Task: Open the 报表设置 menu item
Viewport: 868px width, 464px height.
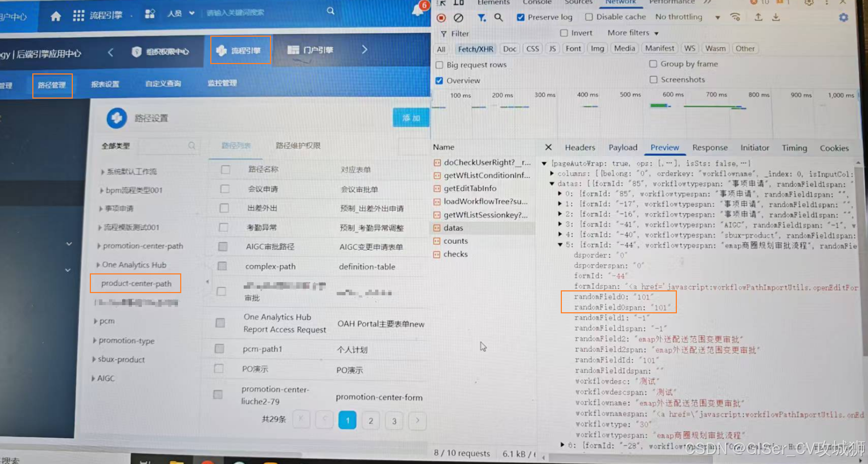Action: click(105, 84)
